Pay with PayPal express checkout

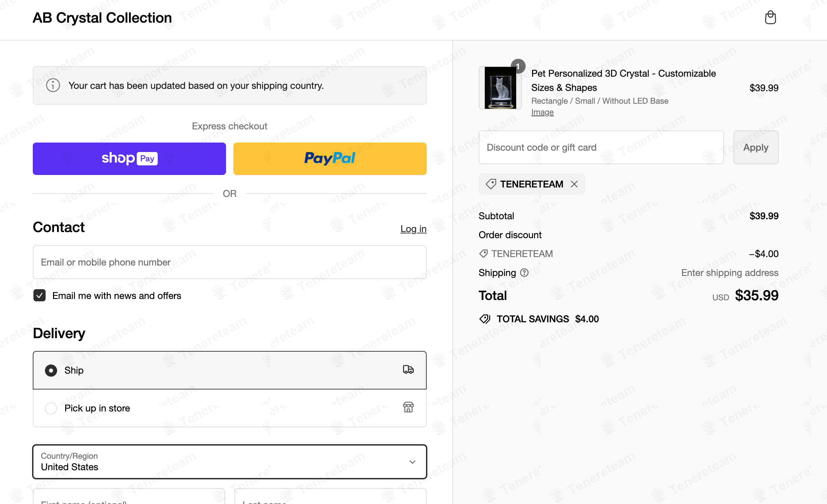point(330,158)
